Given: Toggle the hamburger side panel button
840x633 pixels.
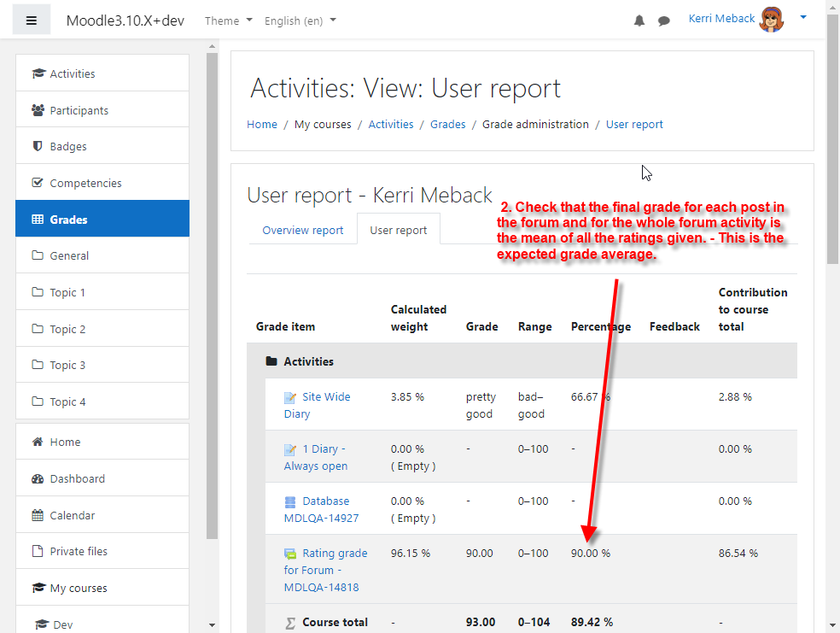Looking at the screenshot, I should coord(32,21).
